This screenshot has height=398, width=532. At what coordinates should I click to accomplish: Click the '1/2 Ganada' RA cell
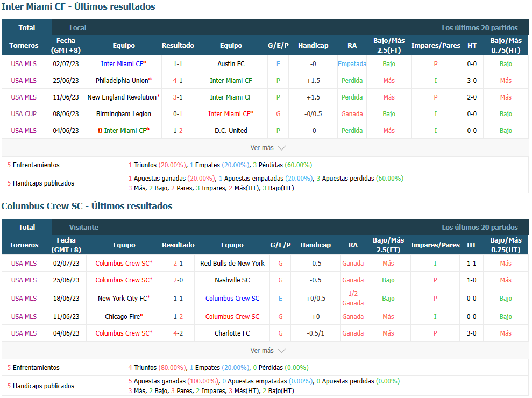tap(353, 298)
